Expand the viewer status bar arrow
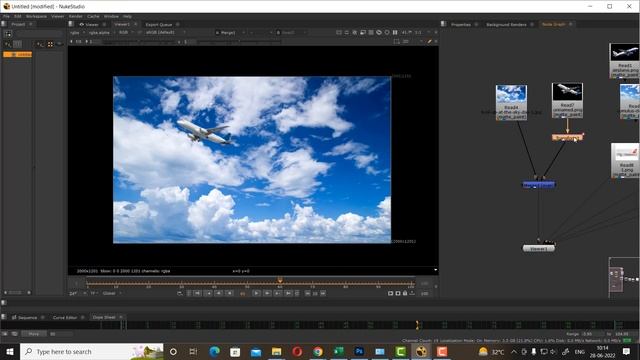This screenshot has width=640, height=360. click(x=436, y=270)
